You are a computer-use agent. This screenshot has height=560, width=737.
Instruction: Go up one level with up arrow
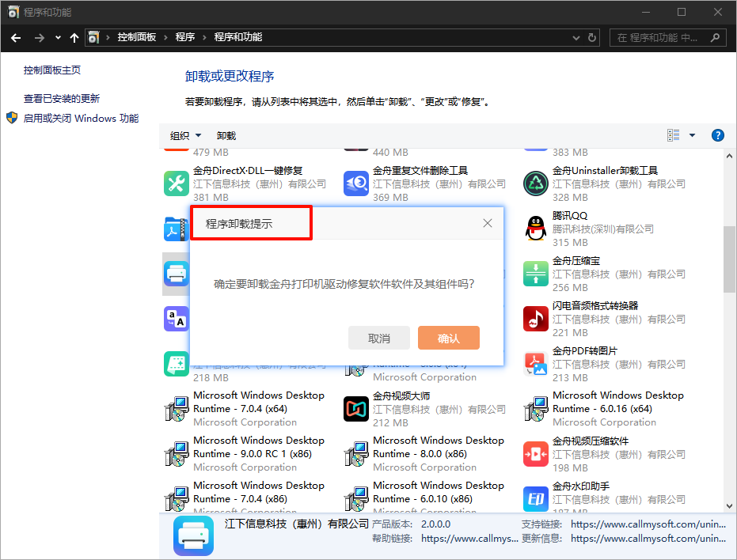coord(74,38)
